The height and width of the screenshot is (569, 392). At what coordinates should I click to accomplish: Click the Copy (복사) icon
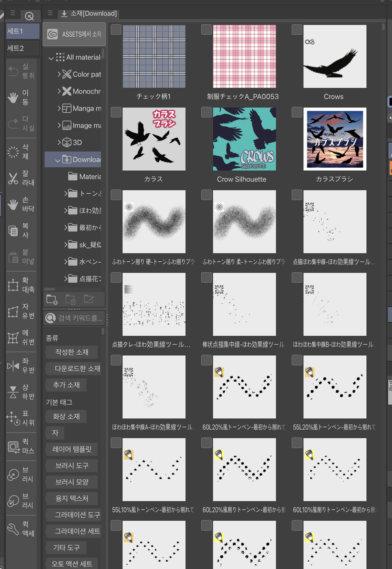(x=13, y=231)
